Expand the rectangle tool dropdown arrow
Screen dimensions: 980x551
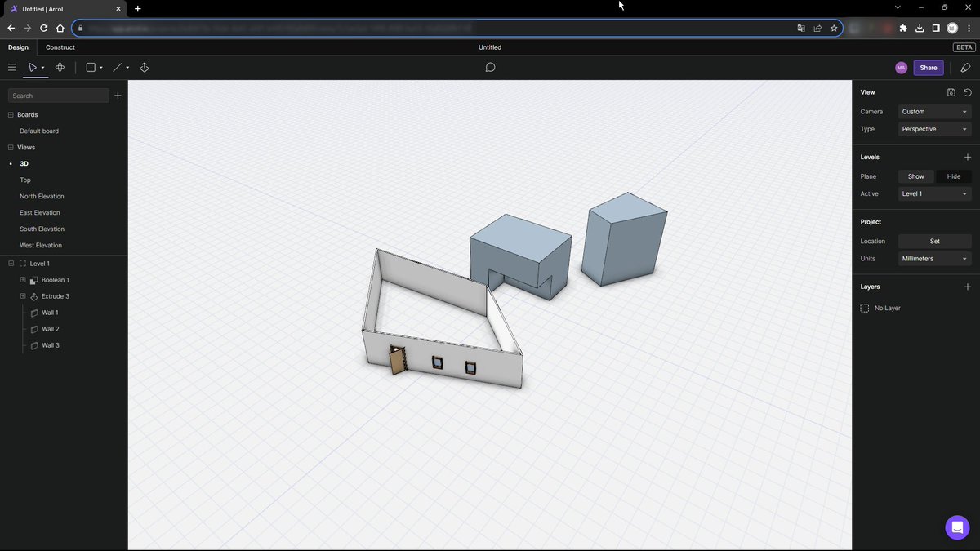100,68
